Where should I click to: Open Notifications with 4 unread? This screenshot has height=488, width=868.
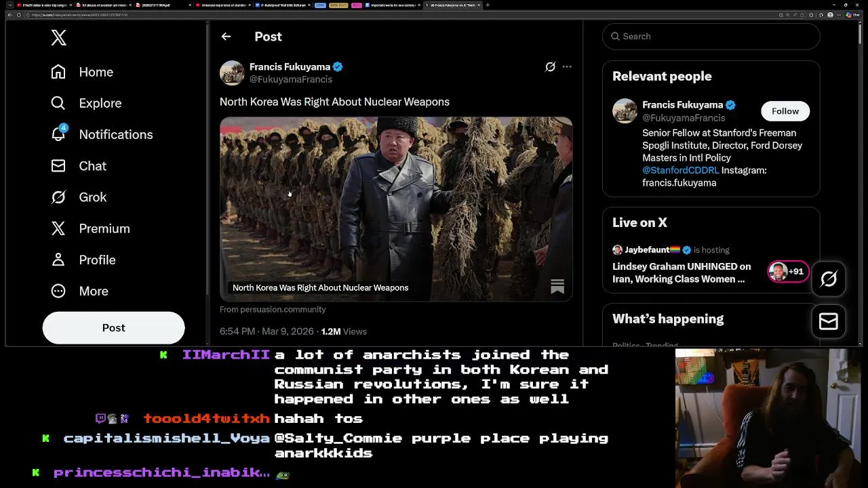click(102, 134)
